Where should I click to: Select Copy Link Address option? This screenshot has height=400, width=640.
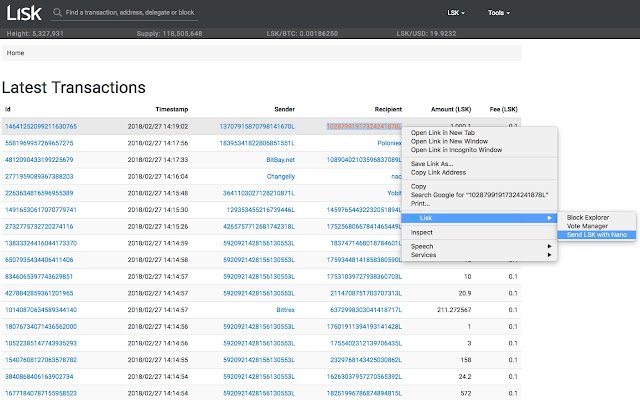click(438, 172)
